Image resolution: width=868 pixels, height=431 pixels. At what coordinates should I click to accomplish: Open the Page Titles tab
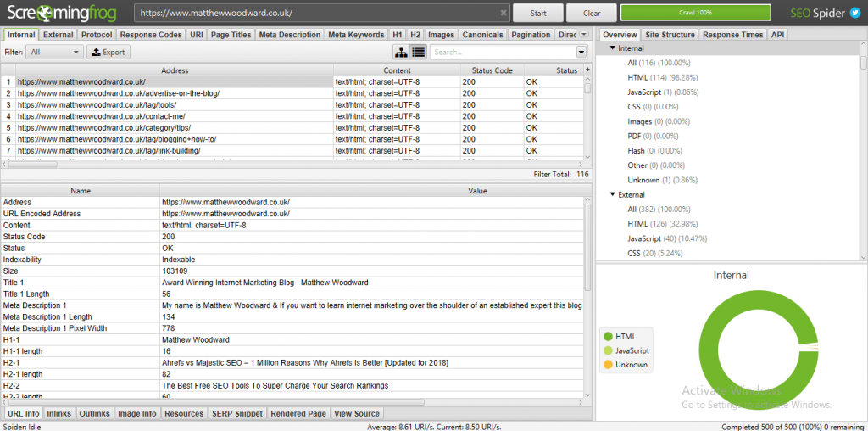[231, 34]
